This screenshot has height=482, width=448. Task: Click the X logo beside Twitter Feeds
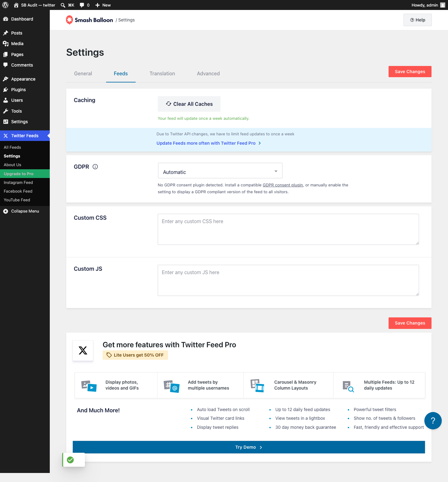click(x=6, y=136)
